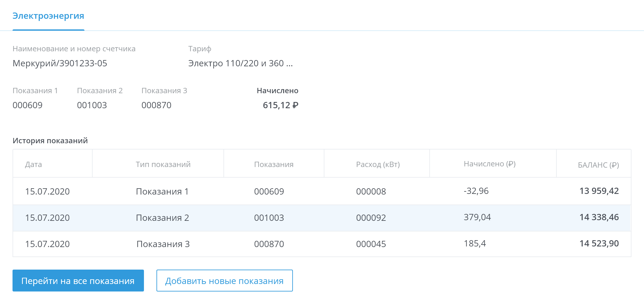Click the summary reading value 000609
This screenshot has height=304, width=644.
(x=28, y=105)
